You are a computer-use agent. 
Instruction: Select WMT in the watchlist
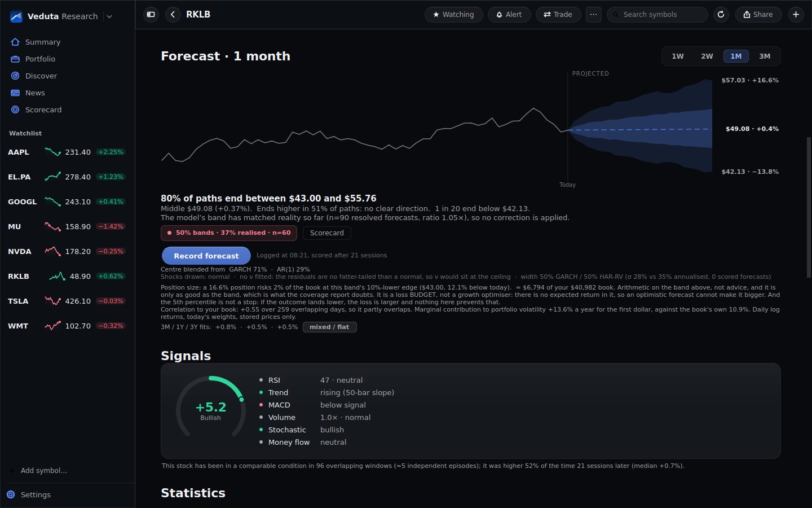68,326
